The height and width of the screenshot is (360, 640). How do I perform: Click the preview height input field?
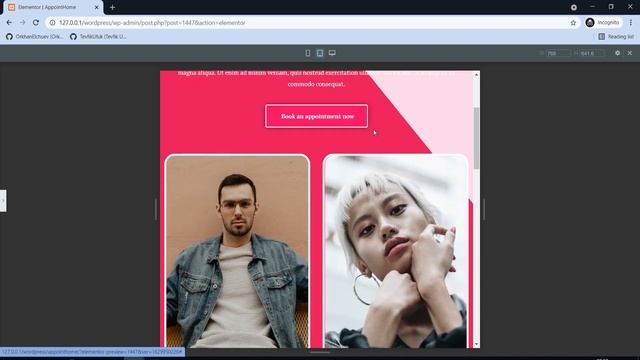click(592, 53)
